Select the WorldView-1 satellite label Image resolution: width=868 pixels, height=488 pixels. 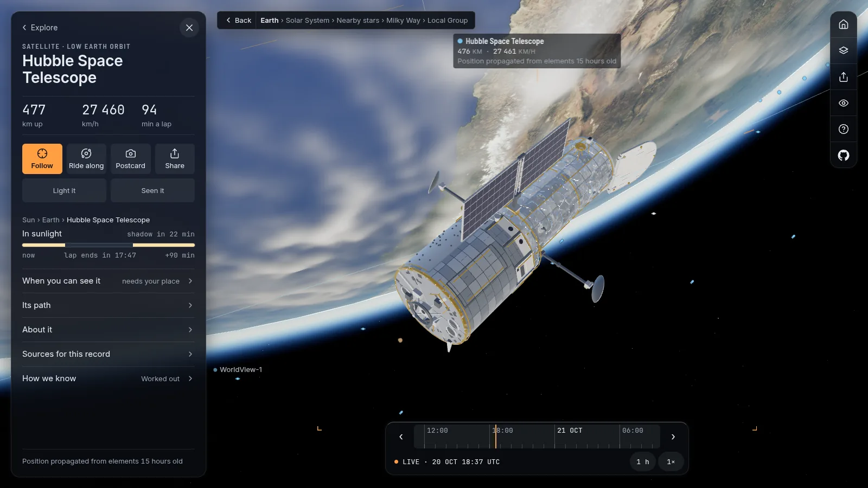tap(238, 370)
